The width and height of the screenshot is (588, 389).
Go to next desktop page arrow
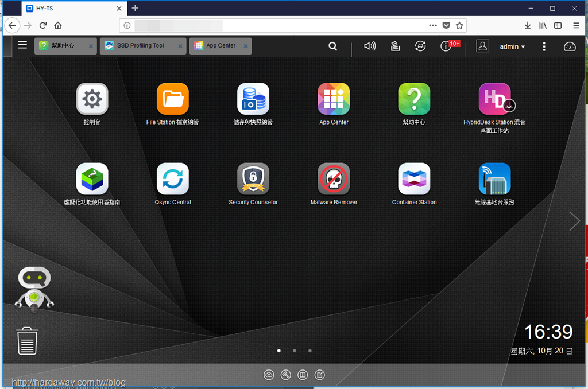tap(574, 221)
